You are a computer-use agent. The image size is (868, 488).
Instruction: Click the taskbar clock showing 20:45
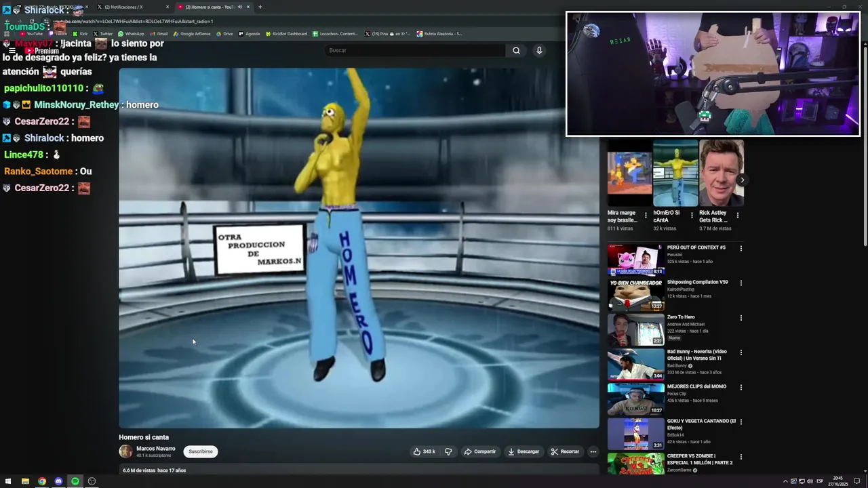coord(837,481)
